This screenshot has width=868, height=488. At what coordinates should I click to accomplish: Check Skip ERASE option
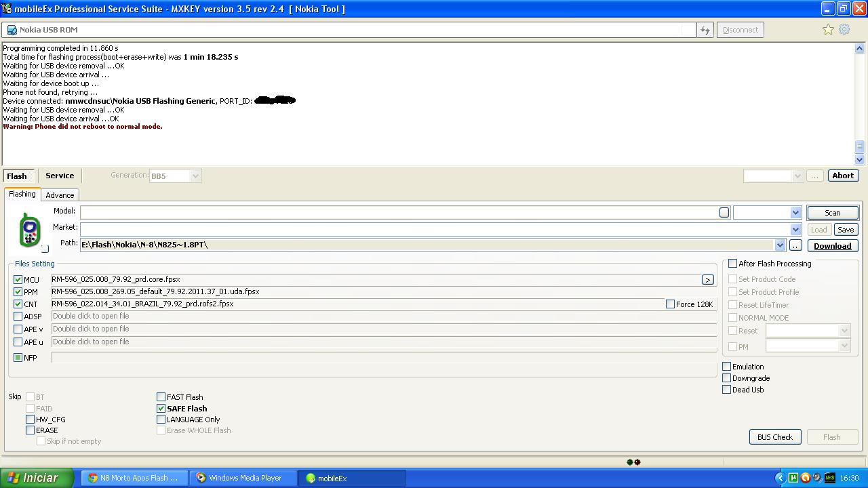30,430
